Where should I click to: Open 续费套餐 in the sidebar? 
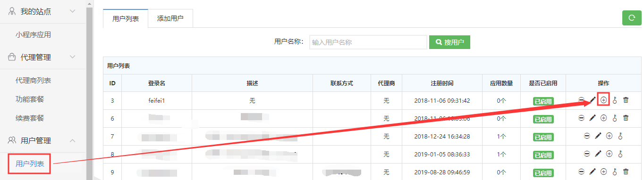click(30, 118)
